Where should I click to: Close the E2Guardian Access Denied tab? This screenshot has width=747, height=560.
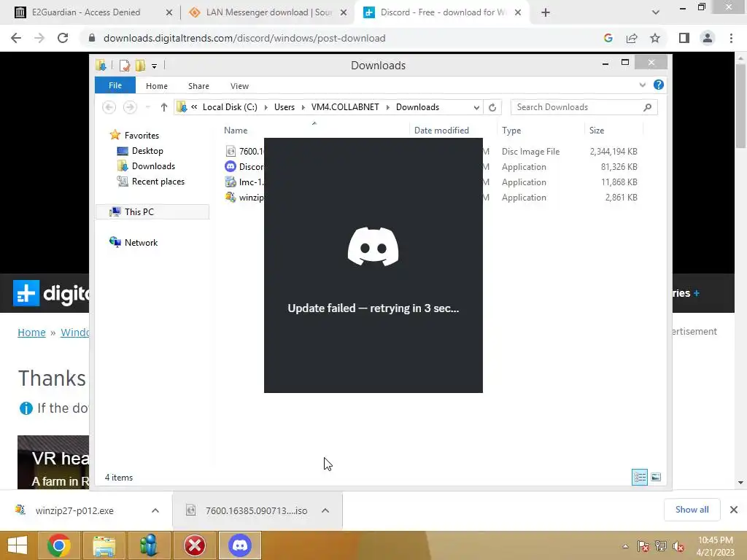coord(169,12)
